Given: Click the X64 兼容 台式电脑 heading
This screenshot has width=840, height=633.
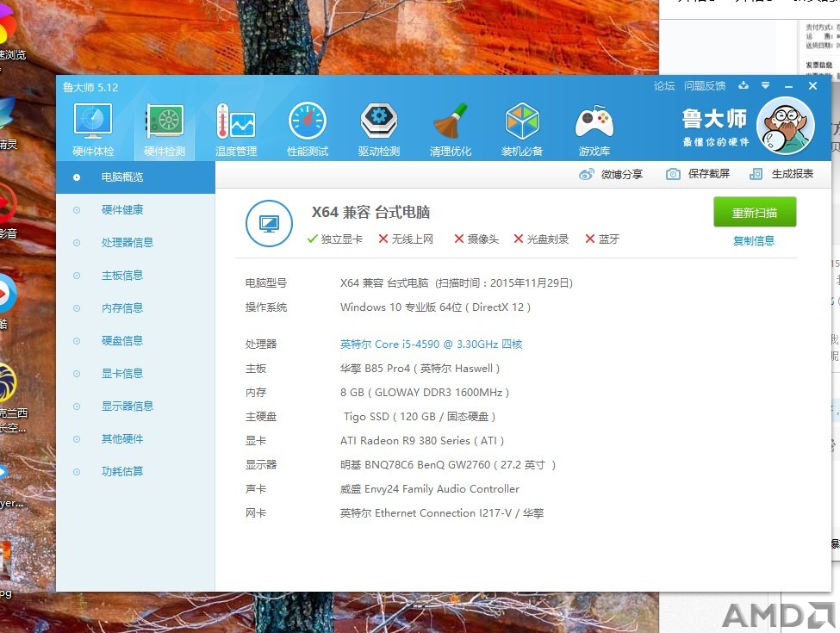Looking at the screenshot, I should (x=370, y=212).
